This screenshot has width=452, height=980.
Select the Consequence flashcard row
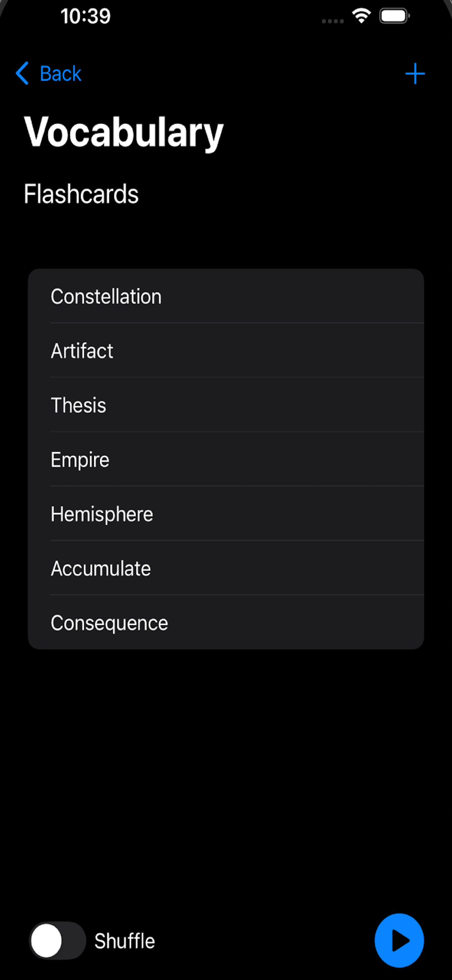click(226, 622)
